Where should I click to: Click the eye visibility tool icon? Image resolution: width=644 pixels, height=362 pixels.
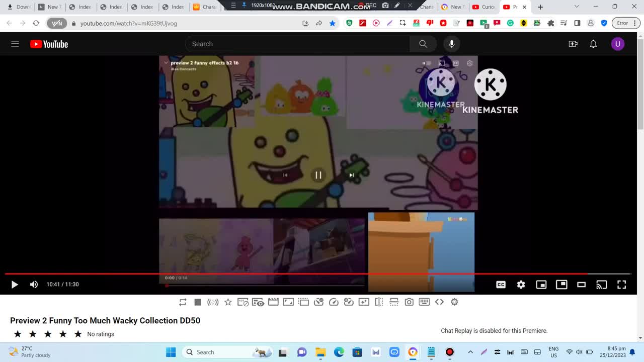[258, 302]
